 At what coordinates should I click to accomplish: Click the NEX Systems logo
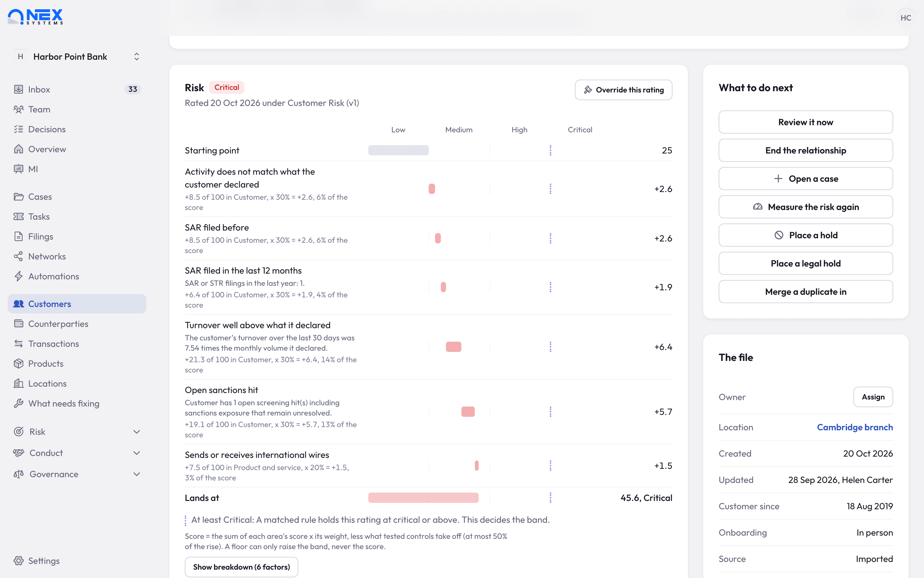[x=35, y=17]
